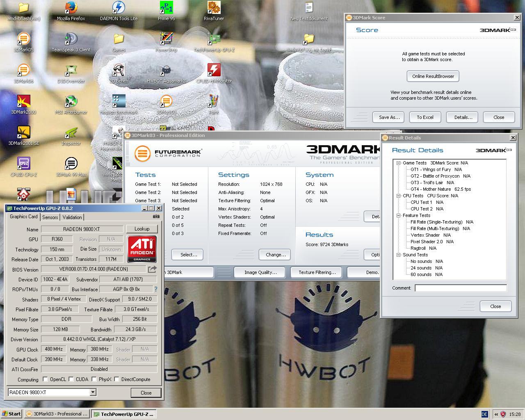525x420 pixels.
Task: Click the Lookup button in GPU-Z
Action: pyautogui.click(x=142, y=229)
